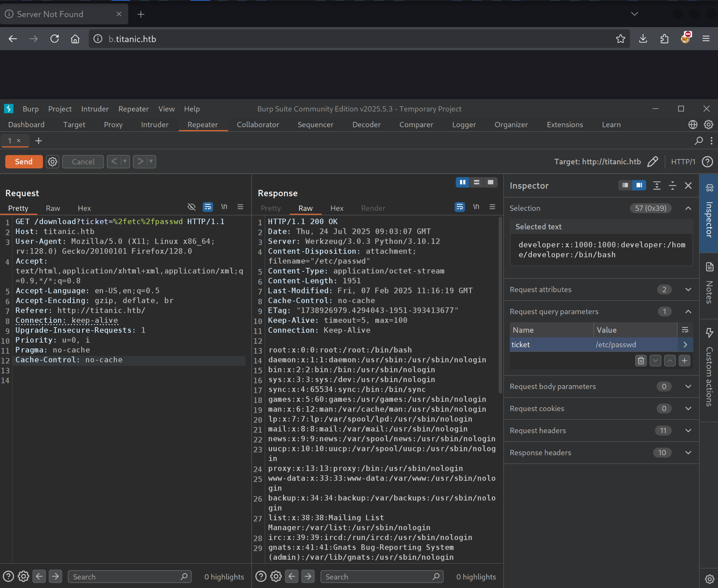Viewport: 718px width, 588px height.
Task: Open Response pane hamburger menu
Action: click(x=492, y=207)
